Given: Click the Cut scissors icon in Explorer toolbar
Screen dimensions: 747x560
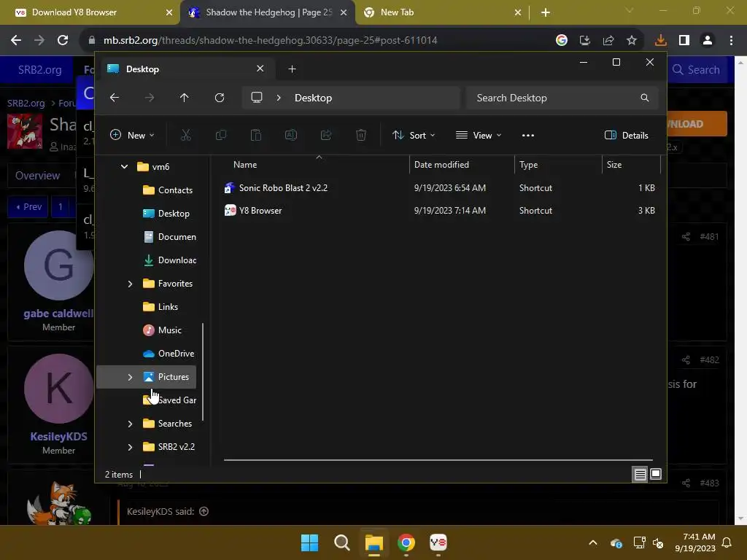Looking at the screenshot, I should pos(186,135).
